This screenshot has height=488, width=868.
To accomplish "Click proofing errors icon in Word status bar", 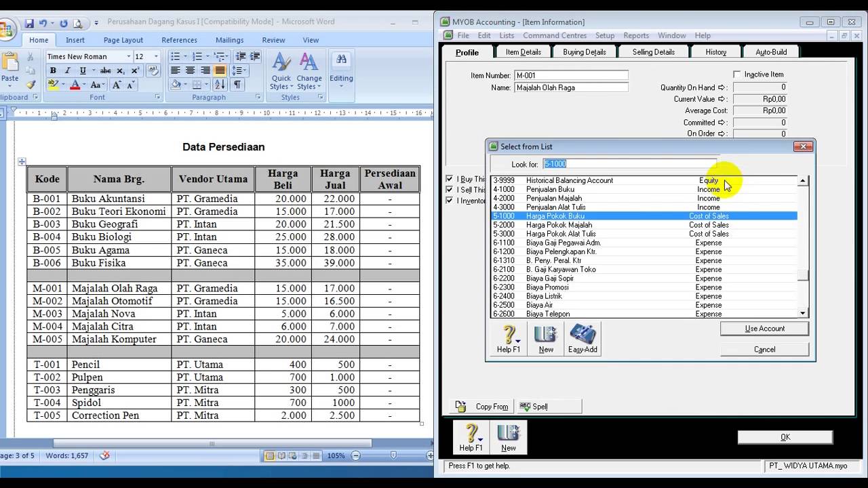I will [104, 455].
